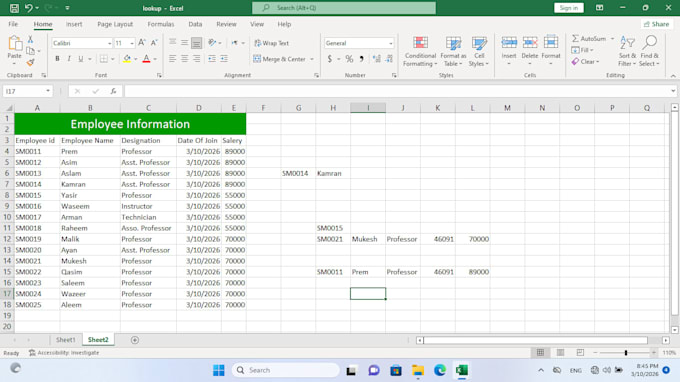Switch to Page Layout view in status bar

(x=560, y=353)
